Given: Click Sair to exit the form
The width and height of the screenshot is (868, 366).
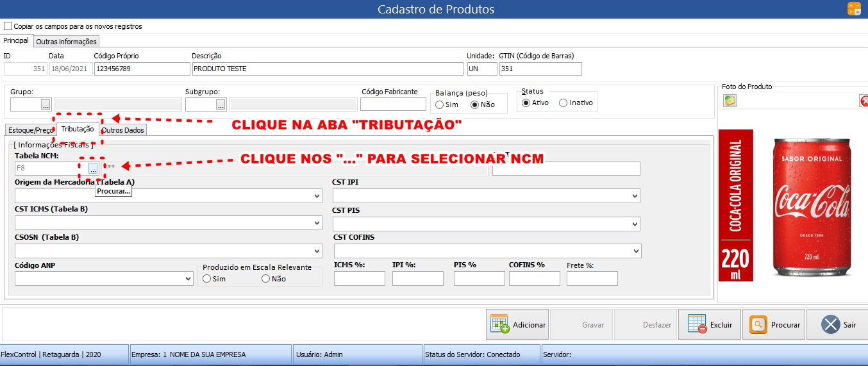Looking at the screenshot, I should click(x=837, y=324).
